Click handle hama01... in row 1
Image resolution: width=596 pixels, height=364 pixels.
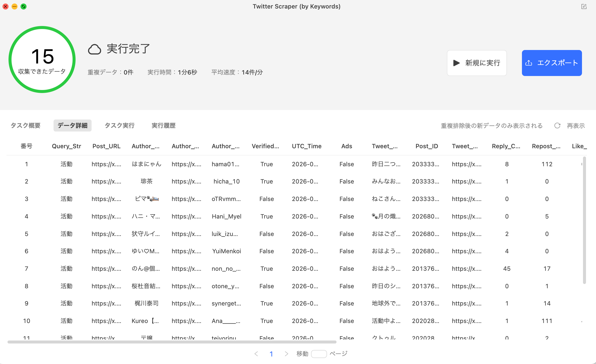coord(225,164)
